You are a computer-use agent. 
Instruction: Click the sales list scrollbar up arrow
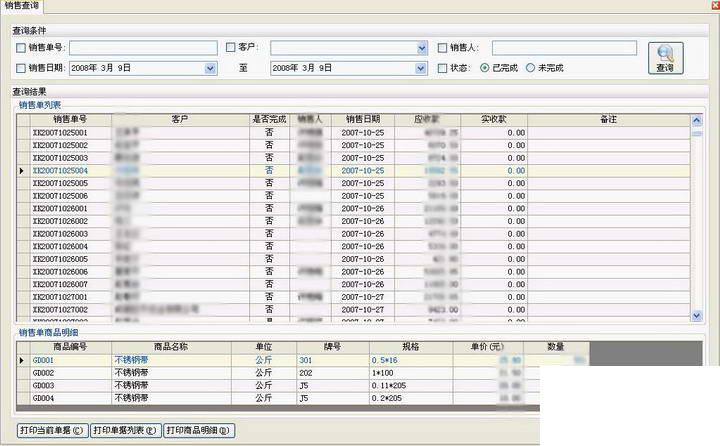[697, 121]
